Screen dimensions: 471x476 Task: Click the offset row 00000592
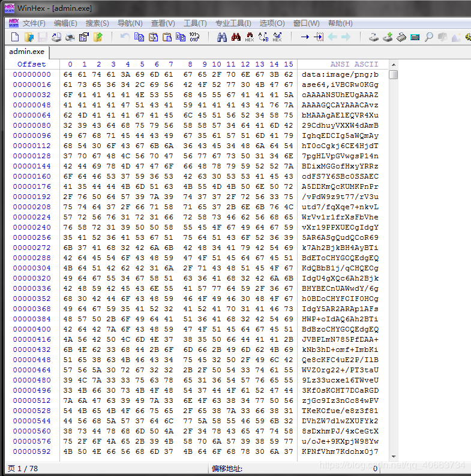[32, 451]
